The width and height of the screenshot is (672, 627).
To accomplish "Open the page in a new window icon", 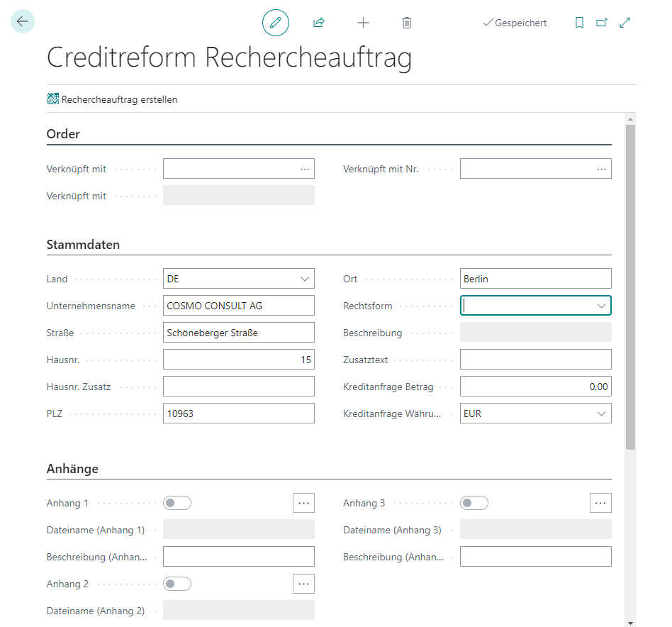I will (602, 22).
